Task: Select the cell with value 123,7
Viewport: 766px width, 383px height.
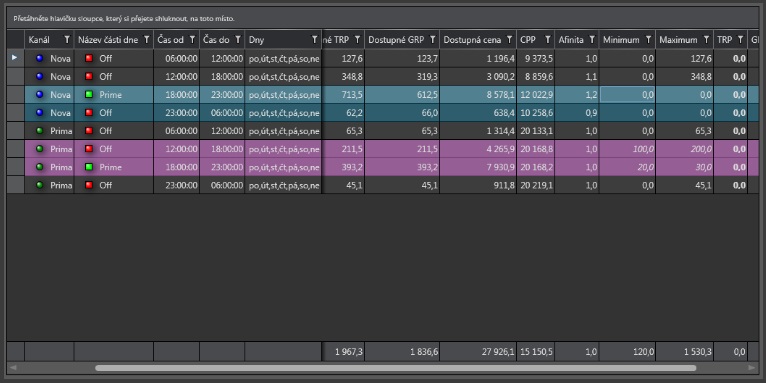Action: pyautogui.click(x=402, y=59)
